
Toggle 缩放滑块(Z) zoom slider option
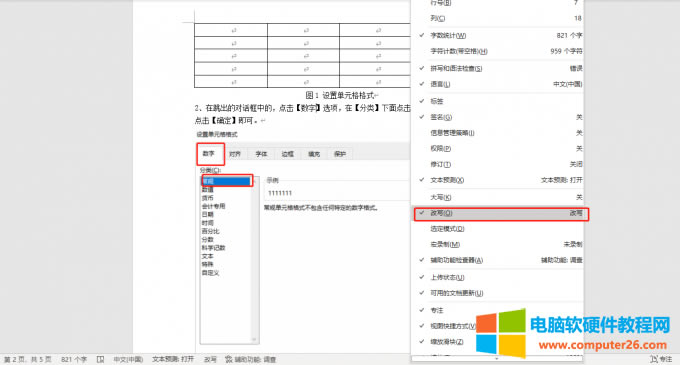click(497, 342)
